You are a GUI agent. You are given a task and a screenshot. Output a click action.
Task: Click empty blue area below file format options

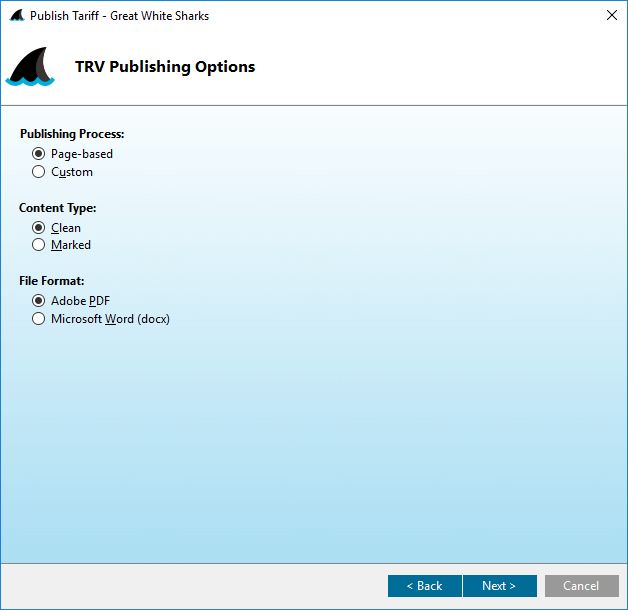314,440
